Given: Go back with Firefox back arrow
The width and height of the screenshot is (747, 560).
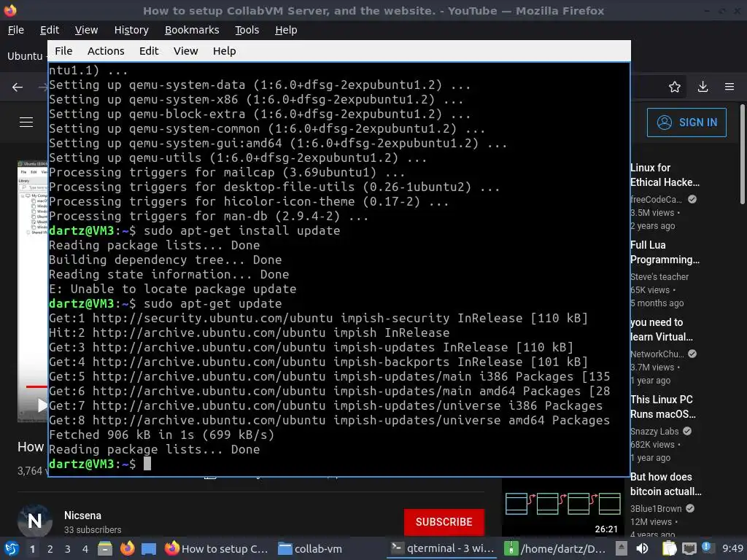Looking at the screenshot, I should tap(18, 87).
